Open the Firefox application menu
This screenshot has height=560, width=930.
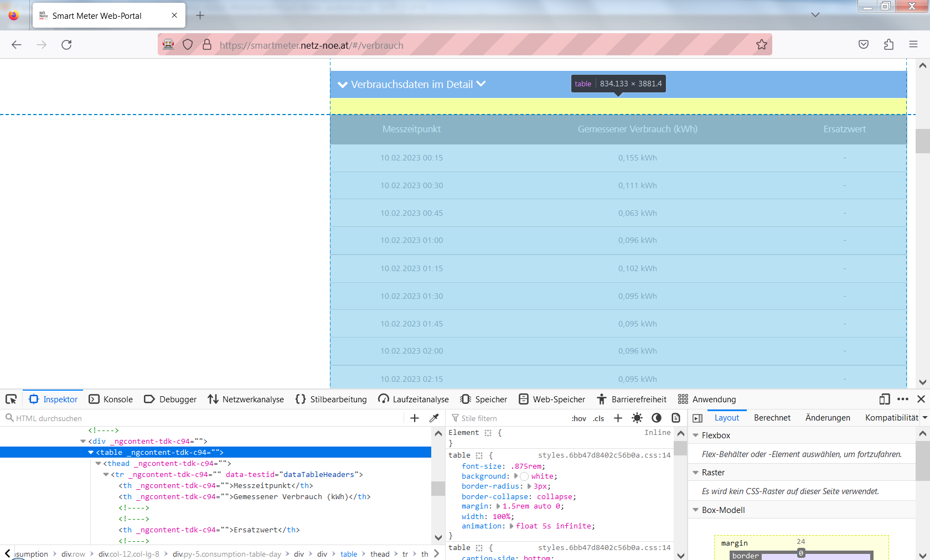(x=913, y=45)
